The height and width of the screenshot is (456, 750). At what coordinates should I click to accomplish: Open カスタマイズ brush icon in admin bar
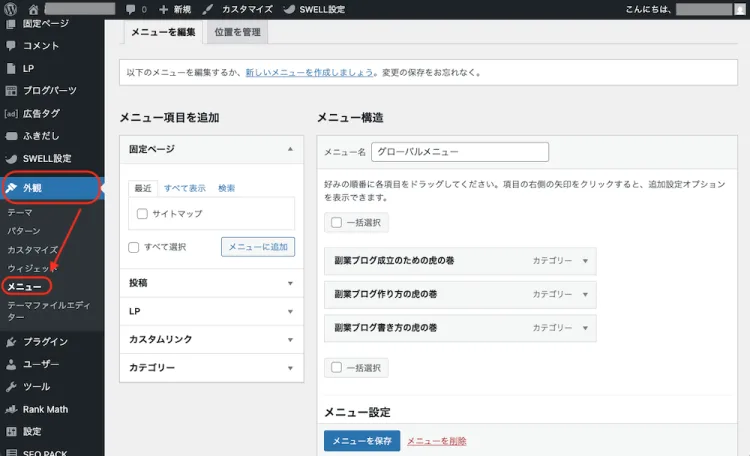[207, 9]
